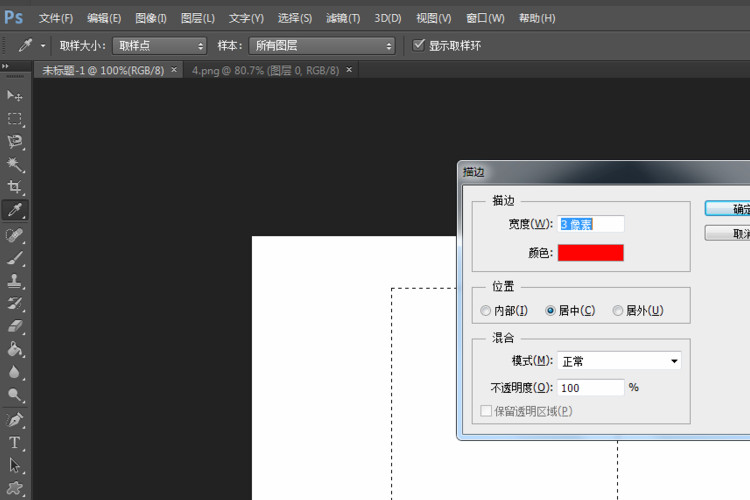Open the 图层(L) menu
750x500 pixels.
[x=198, y=18]
